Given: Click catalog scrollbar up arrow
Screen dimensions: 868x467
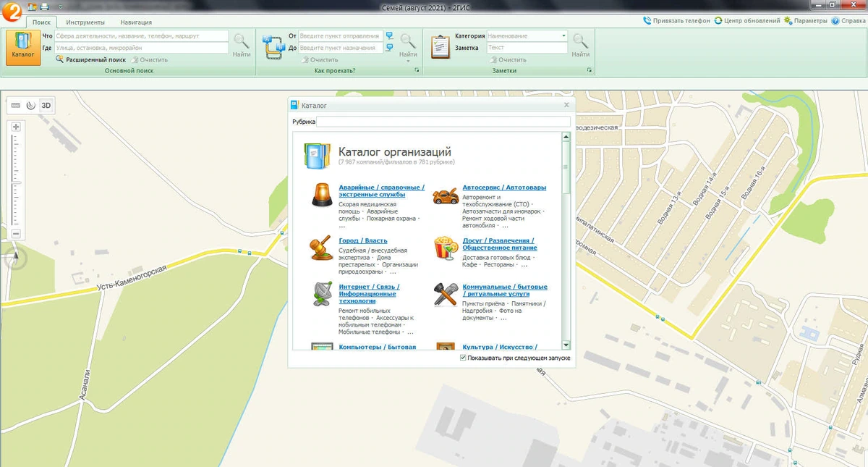Looking at the screenshot, I should coord(566,137).
